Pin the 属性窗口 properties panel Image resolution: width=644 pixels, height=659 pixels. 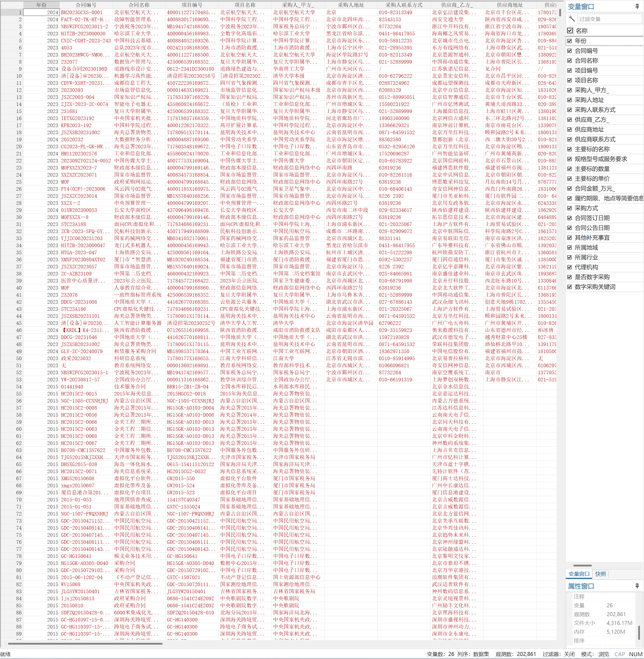(637, 586)
